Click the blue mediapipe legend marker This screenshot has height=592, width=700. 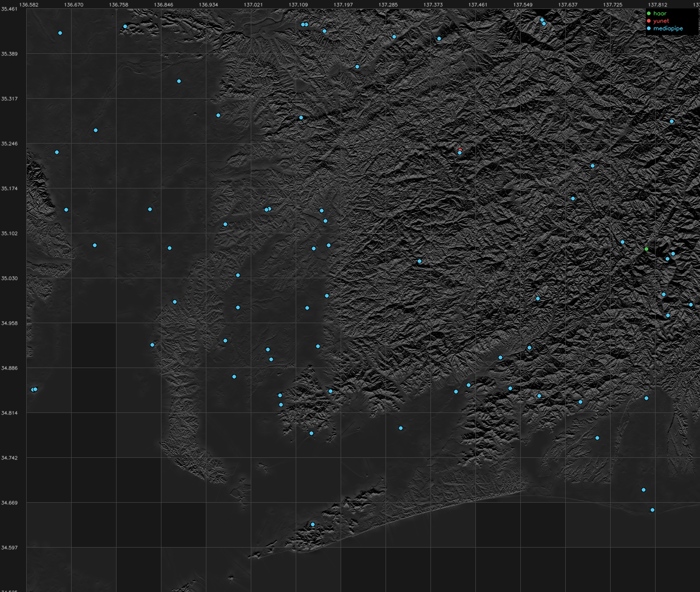coord(649,29)
